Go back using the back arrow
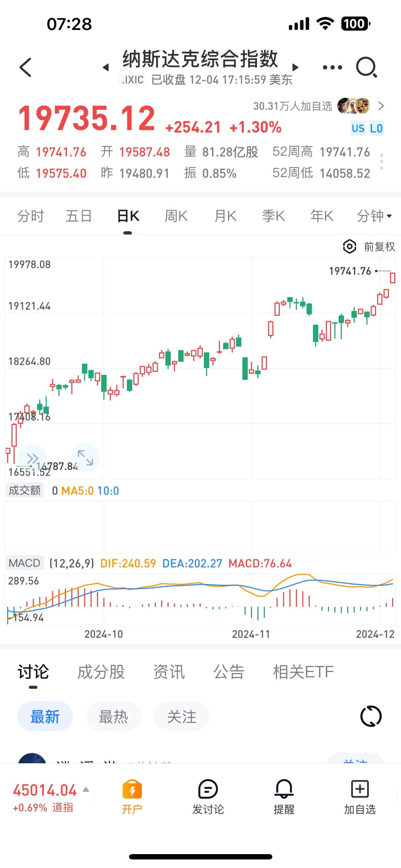This screenshot has width=401, height=868. tap(26, 67)
